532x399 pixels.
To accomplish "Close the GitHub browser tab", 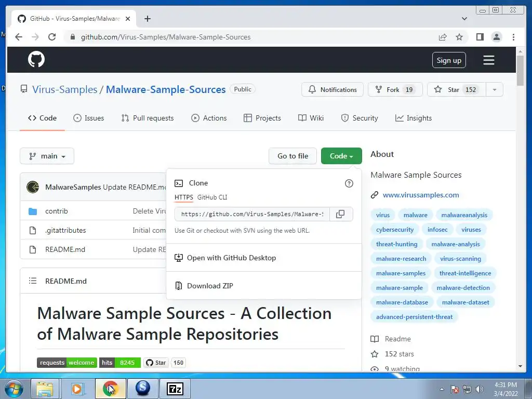I will click(x=128, y=19).
